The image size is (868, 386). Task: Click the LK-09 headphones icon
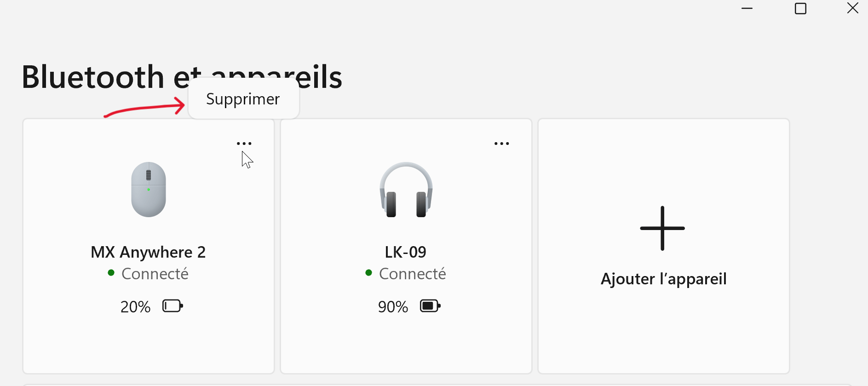tap(406, 190)
